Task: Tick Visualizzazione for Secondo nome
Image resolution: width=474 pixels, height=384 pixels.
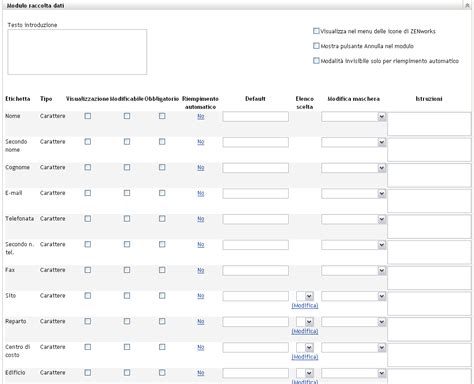Action: coord(88,142)
